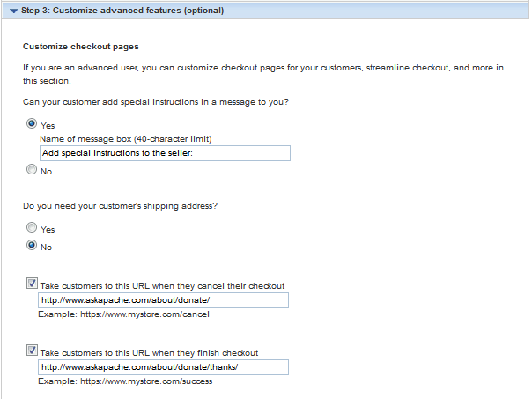Choose No for customer's shipping address
Image resolution: width=532 pixels, height=399 pixels.
point(33,246)
